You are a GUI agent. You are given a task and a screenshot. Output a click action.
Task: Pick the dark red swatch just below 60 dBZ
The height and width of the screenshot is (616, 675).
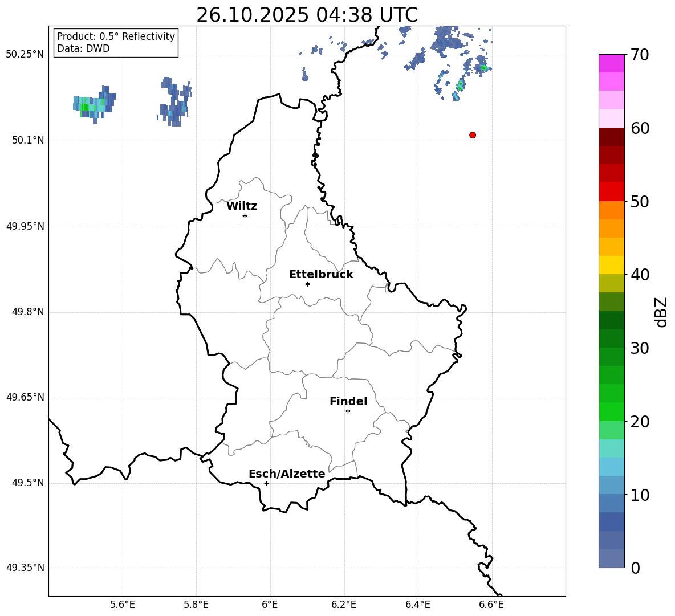click(x=612, y=137)
